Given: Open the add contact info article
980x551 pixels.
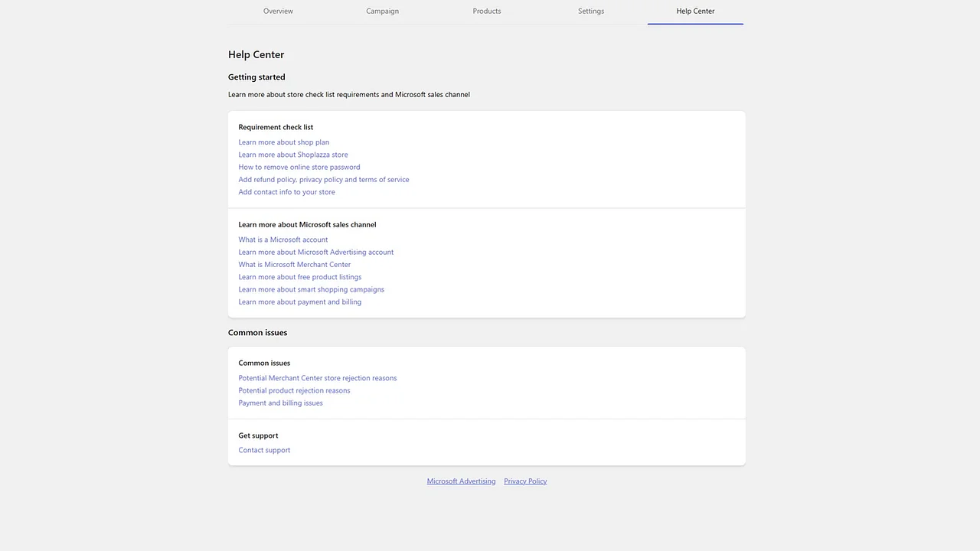Looking at the screenshot, I should tap(286, 191).
